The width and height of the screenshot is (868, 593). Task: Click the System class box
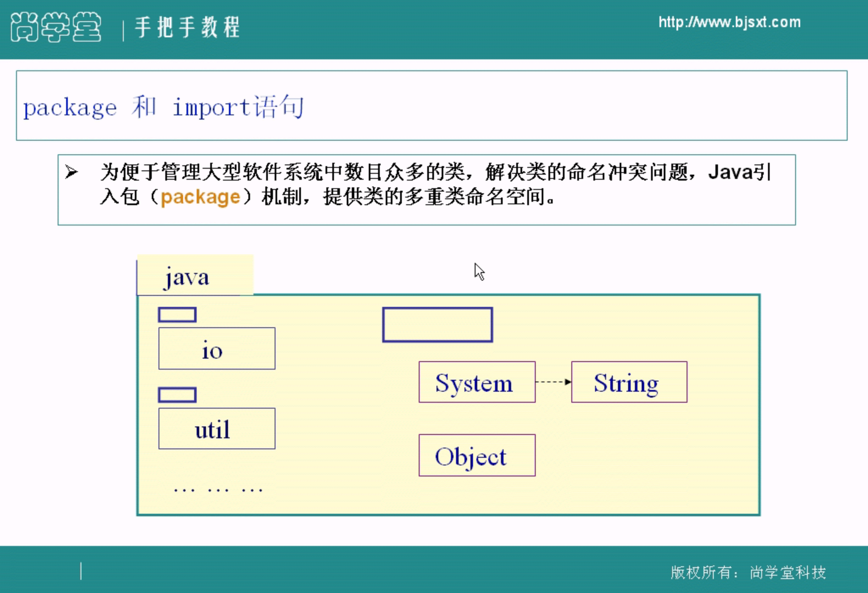click(x=477, y=382)
